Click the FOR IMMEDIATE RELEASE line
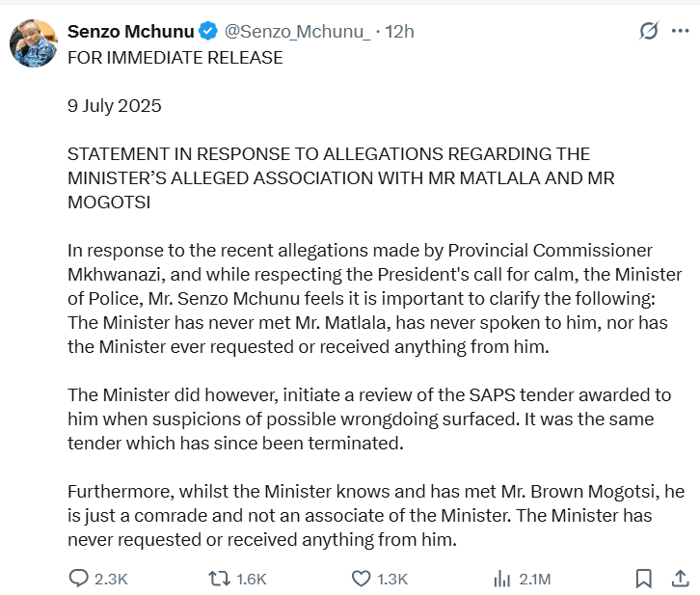Screen dimensions: 700x595 coord(175,58)
